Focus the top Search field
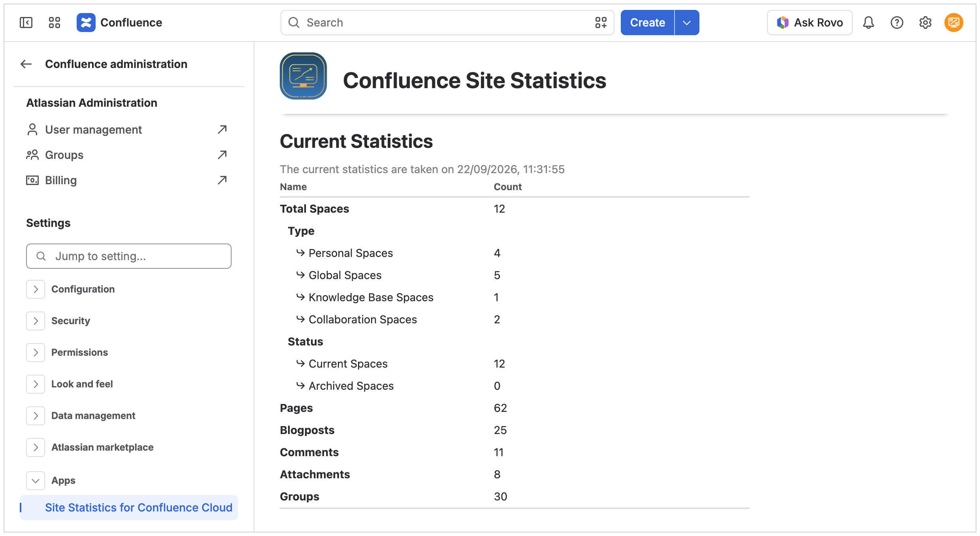 point(447,23)
